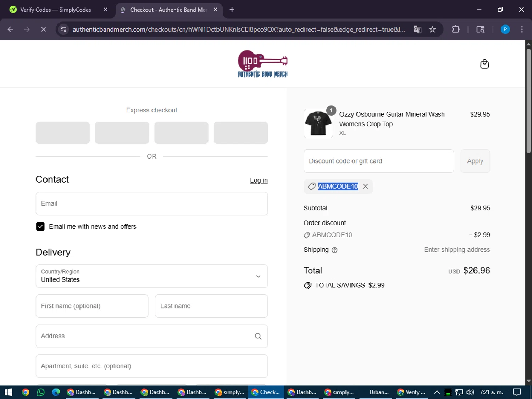Viewport: 532px width, 399px height.
Task: Open Microsoft Edge from the taskbar
Action: pos(56,392)
